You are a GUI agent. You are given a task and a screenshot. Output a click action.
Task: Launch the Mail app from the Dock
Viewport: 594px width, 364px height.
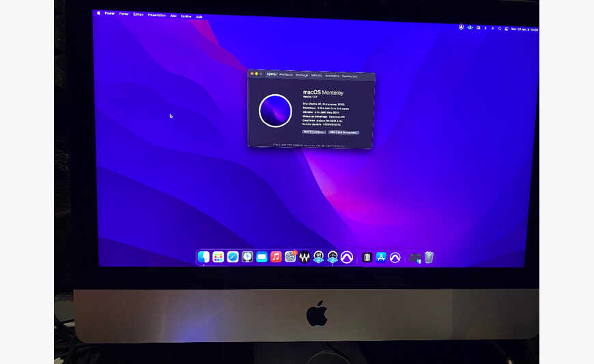[261, 257]
